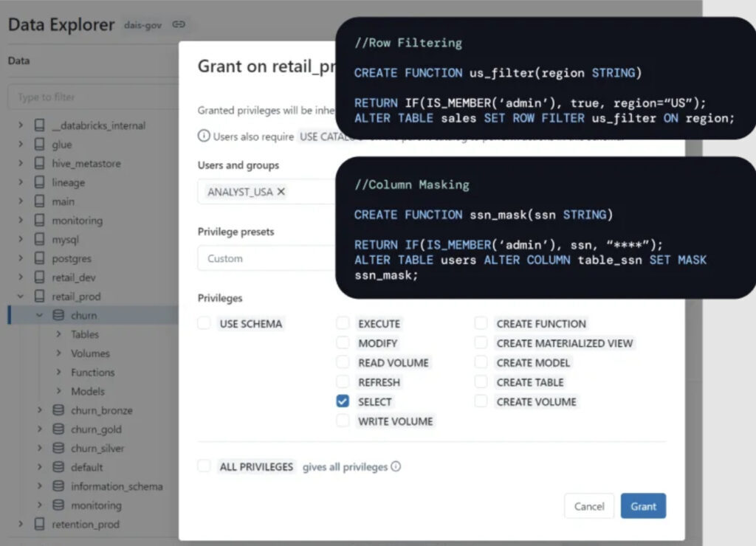Enable the MODIFY privilege checkbox
756x546 pixels.
pyautogui.click(x=343, y=343)
